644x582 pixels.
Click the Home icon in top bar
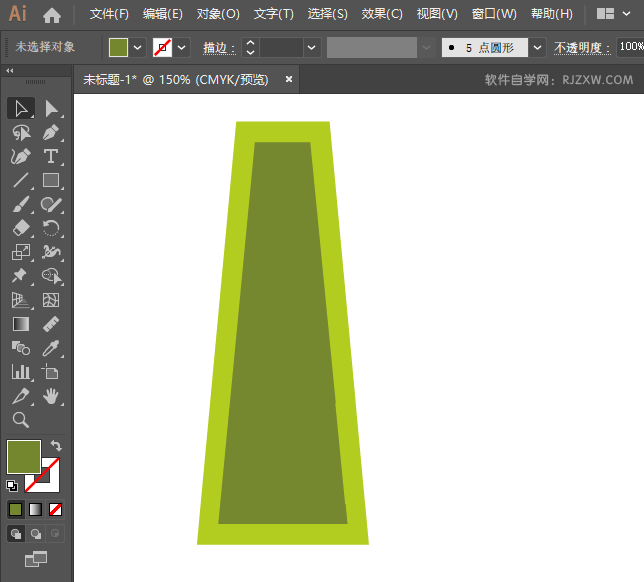pyautogui.click(x=52, y=15)
